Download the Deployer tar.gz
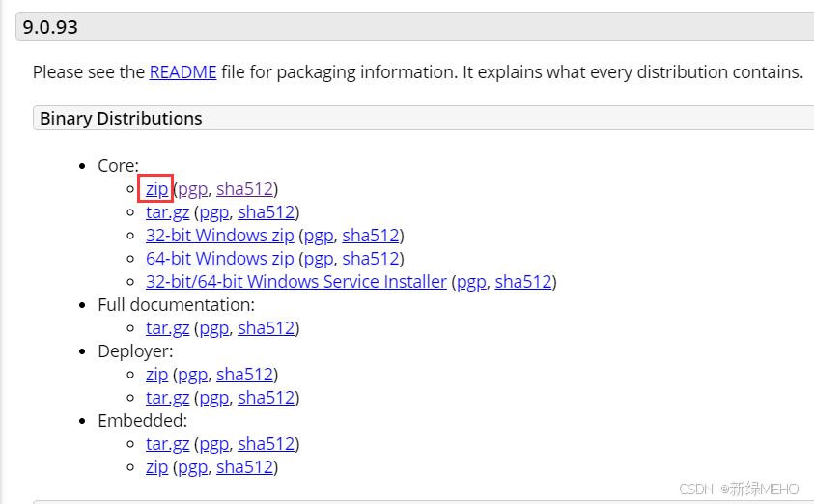The width and height of the screenshot is (814, 504). 167,398
